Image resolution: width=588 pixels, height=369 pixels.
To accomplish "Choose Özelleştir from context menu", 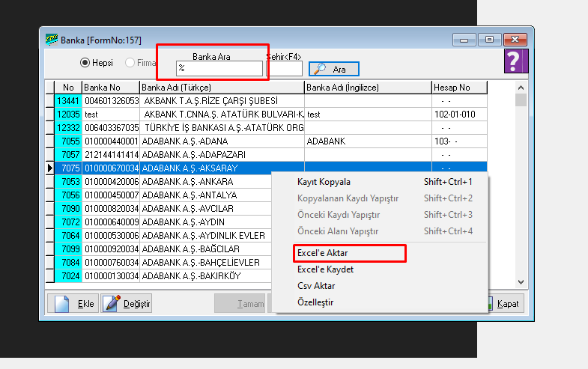I will (380, 302).
